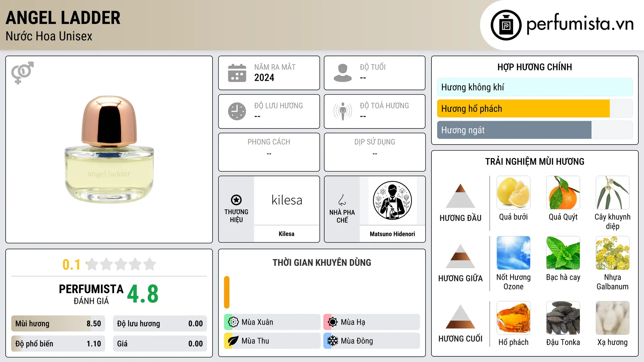
Task: Select the Hổ phách note image
Action: coord(514,318)
